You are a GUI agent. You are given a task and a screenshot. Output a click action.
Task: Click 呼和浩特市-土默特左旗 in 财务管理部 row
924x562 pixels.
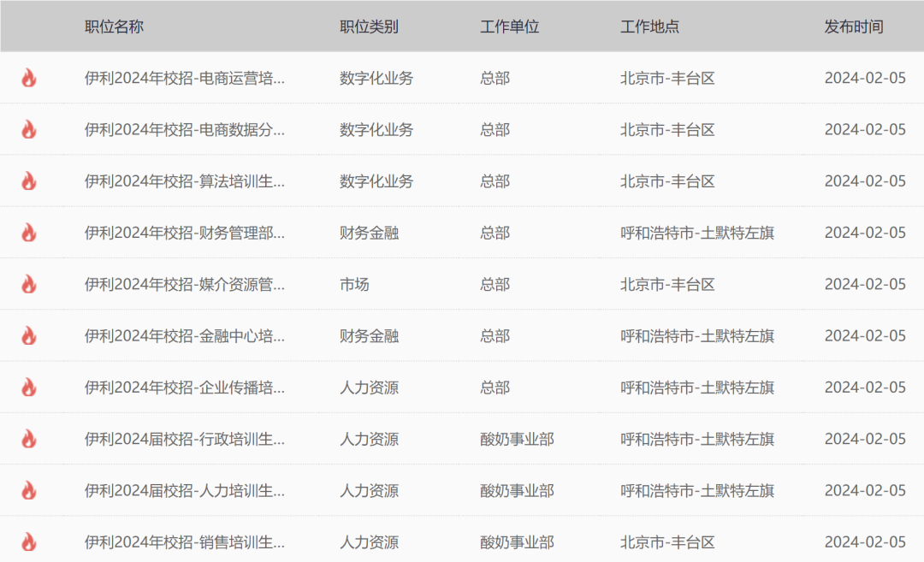(697, 233)
